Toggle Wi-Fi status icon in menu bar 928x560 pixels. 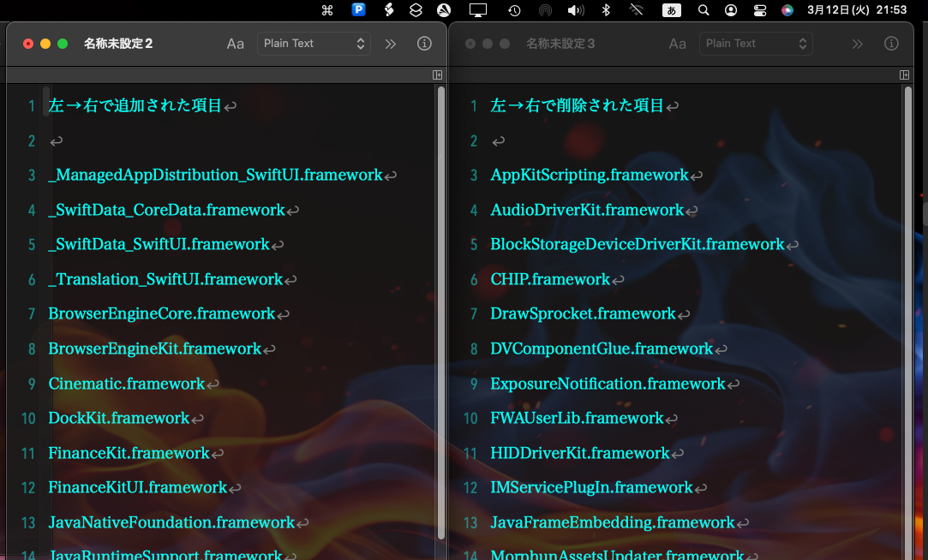click(636, 10)
